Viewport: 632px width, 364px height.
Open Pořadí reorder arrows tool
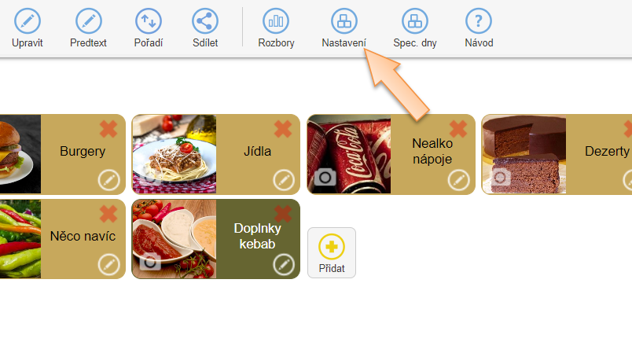(x=149, y=21)
